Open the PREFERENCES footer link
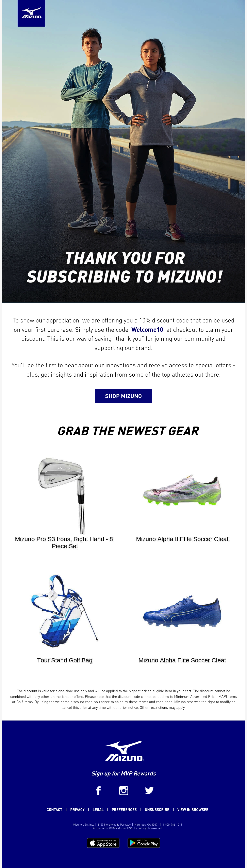Viewport: 247px width, 868px height. tap(124, 809)
